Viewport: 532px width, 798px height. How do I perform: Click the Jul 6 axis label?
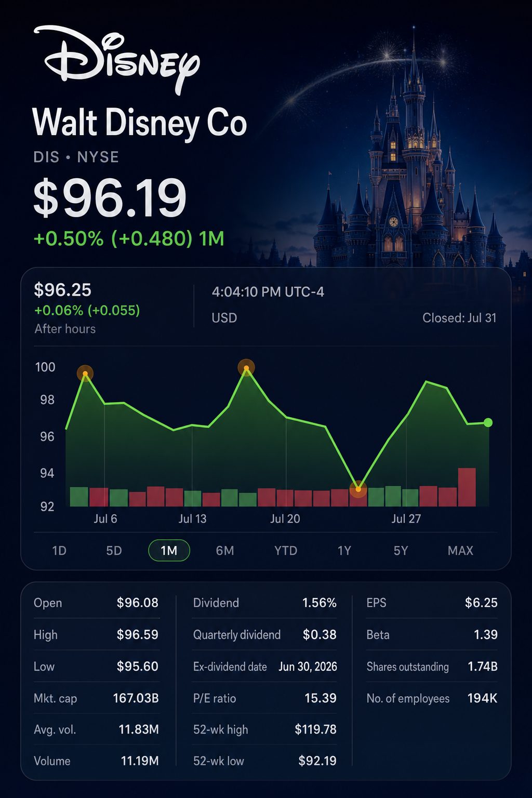(105, 518)
